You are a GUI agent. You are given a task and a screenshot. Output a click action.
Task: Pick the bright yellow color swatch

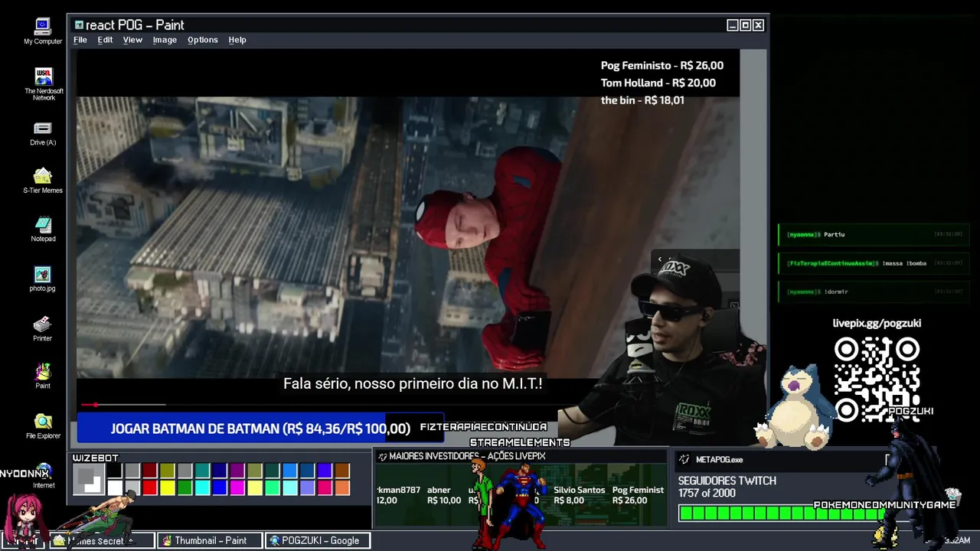pos(167,487)
